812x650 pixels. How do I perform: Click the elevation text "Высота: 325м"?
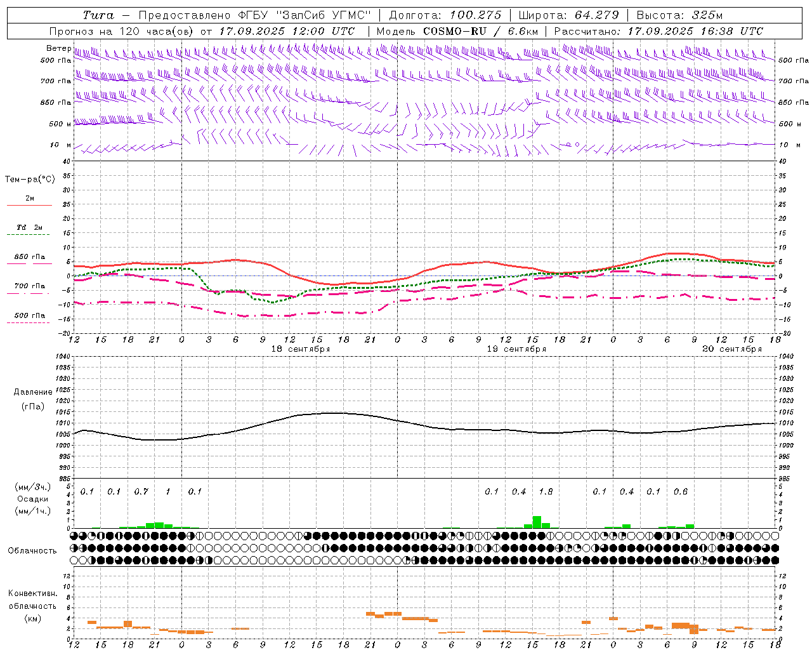click(x=679, y=15)
